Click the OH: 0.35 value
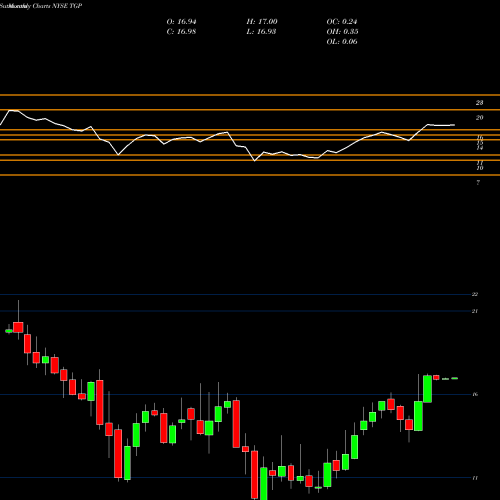 tap(342, 32)
